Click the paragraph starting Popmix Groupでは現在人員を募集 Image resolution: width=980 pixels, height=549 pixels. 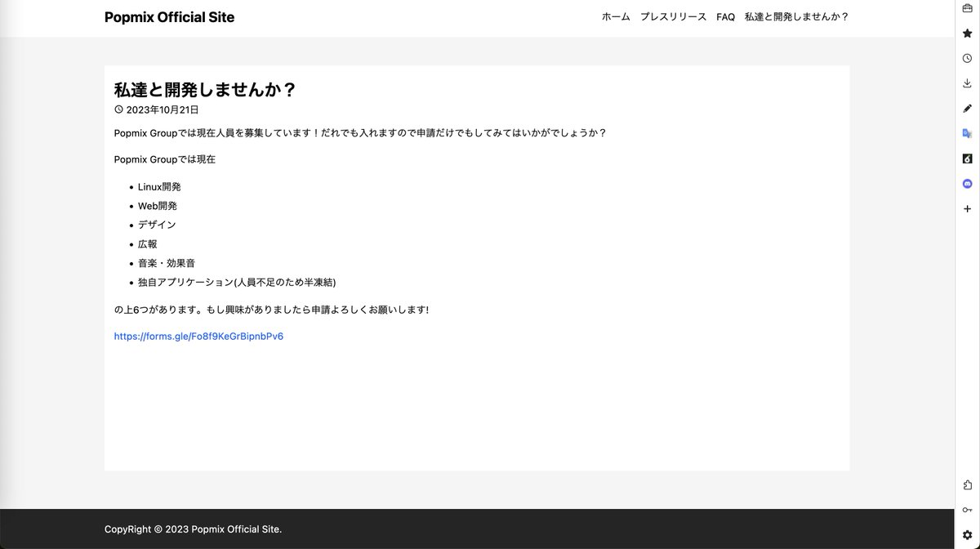[360, 133]
